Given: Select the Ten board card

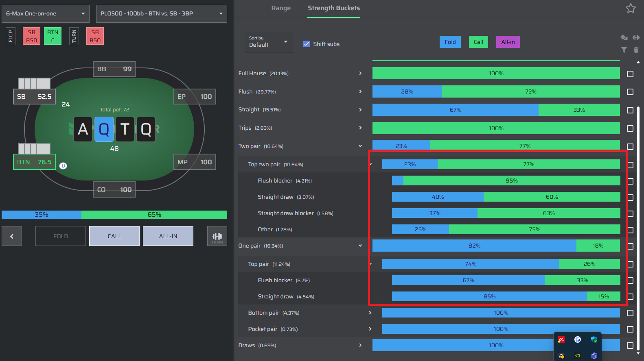Looking at the screenshot, I should pyautogui.click(x=125, y=129).
